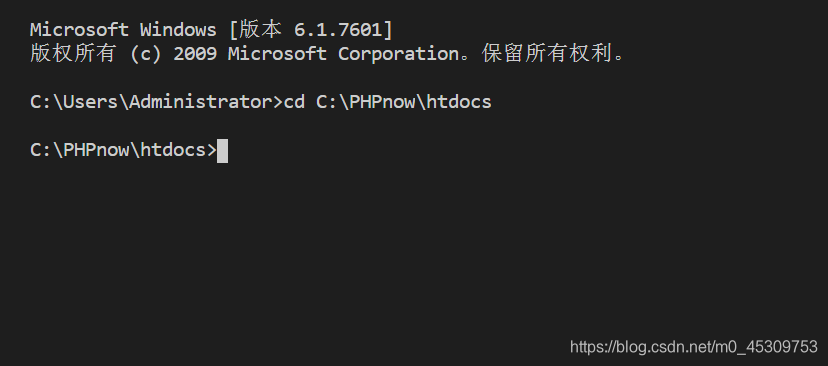Click "htdocs" at the end of the cd command
This screenshot has width=828, height=366.
click(459, 101)
